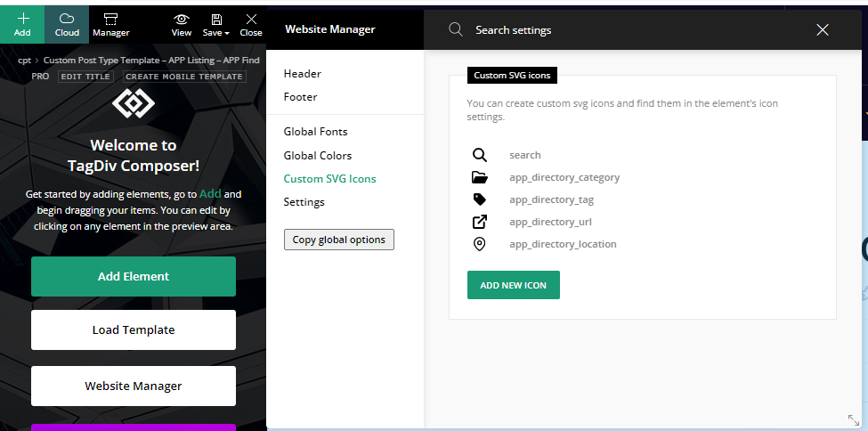Click the ADD NEW ICON button
The height and width of the screenshot is (431, 868).
click(513, 285)
